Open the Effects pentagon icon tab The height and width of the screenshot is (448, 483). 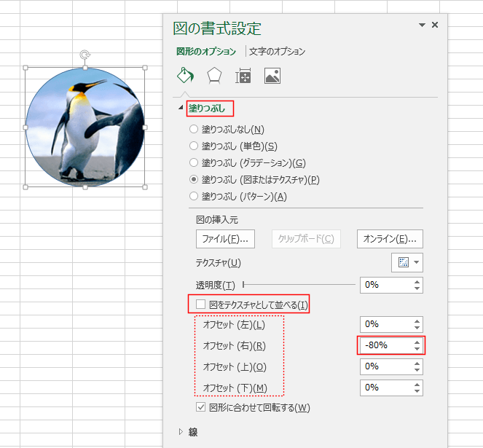click(214, 76)
